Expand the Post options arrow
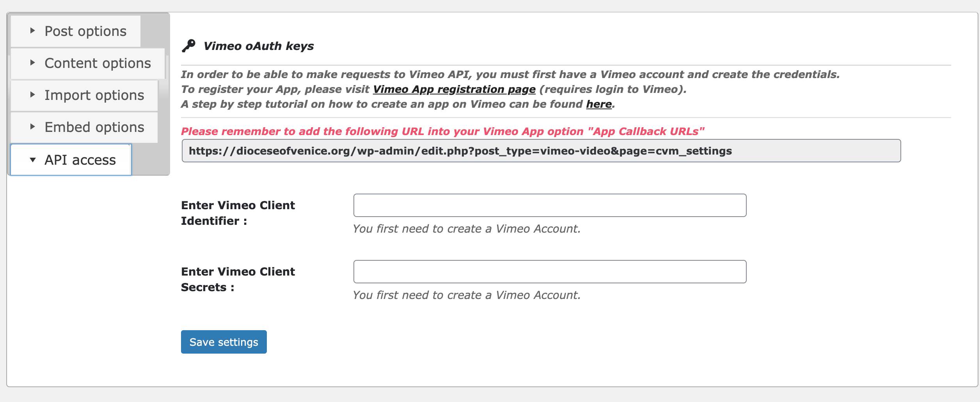 click(33, 30)
